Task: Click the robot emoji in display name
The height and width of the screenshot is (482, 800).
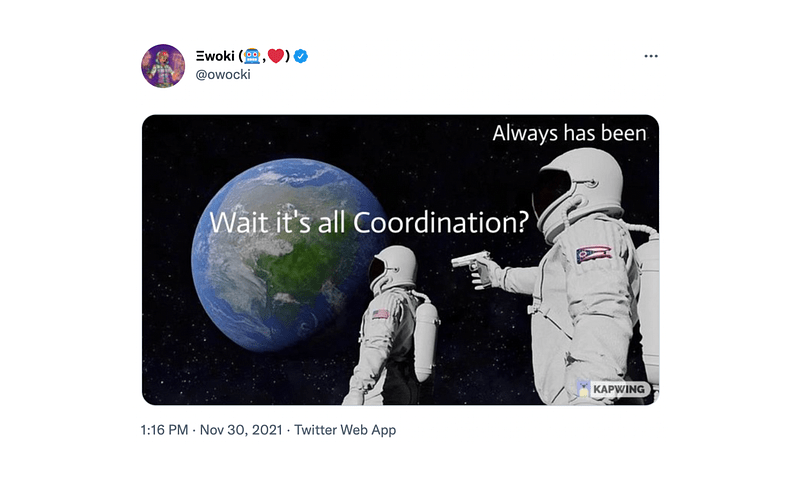Action: click(252, 57)
